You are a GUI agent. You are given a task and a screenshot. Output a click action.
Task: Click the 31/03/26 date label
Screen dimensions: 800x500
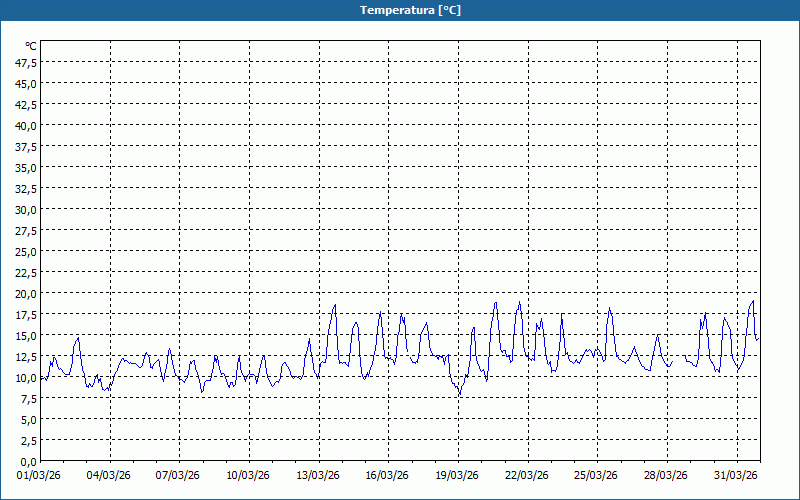736,476
